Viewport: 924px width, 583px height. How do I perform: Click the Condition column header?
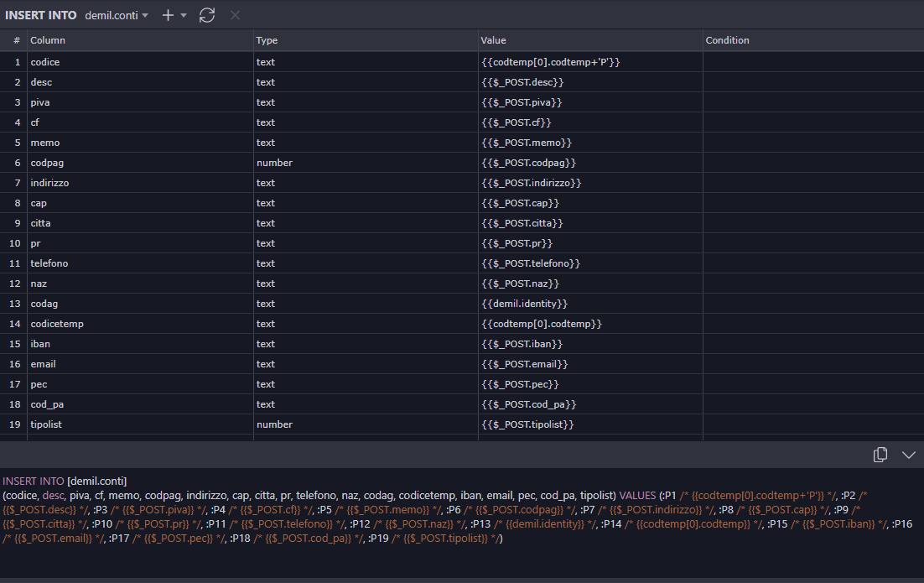pyautogui.click(x=727, y=40)
